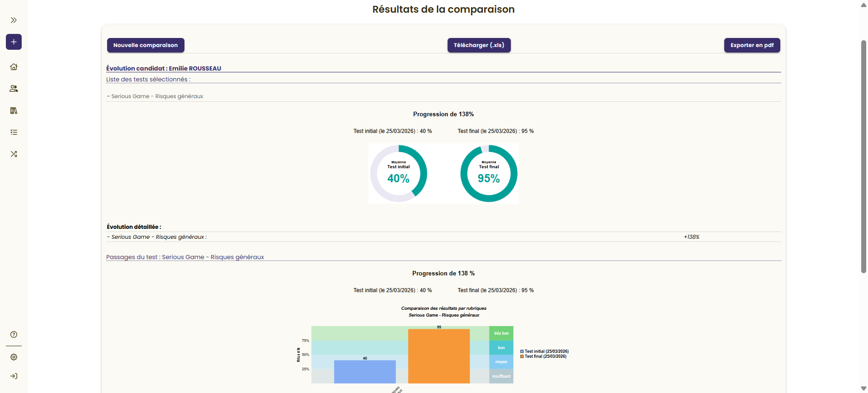This screenshot has height=393, width=868.
Task: Click the 'insuffisant' grey level band
Action: (x=501, y=376)
